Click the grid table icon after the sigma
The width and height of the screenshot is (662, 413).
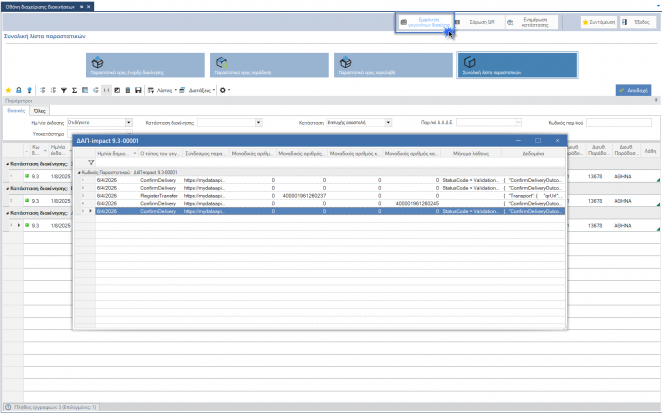85,90
